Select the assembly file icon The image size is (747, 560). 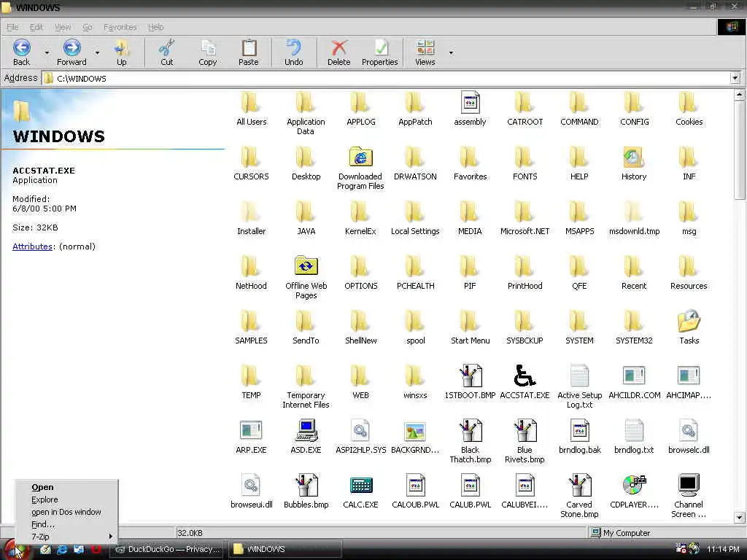pyautogui.click(x=471, y=102)
